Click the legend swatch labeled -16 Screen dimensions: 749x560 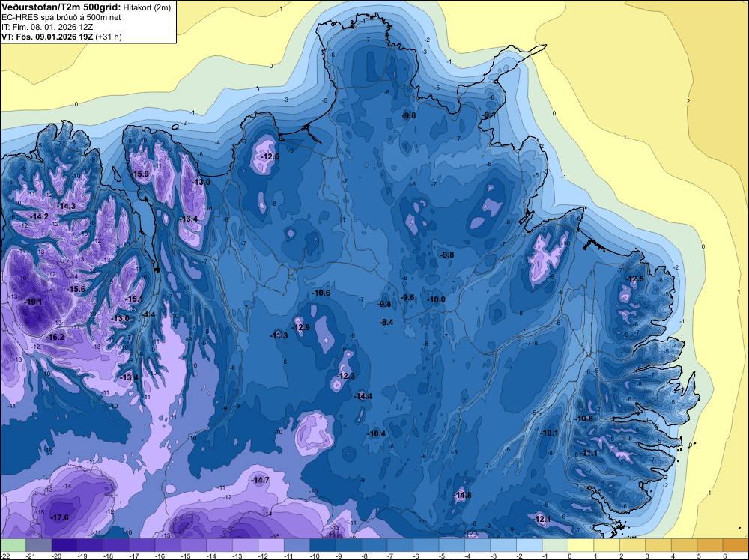click(168, 545)
